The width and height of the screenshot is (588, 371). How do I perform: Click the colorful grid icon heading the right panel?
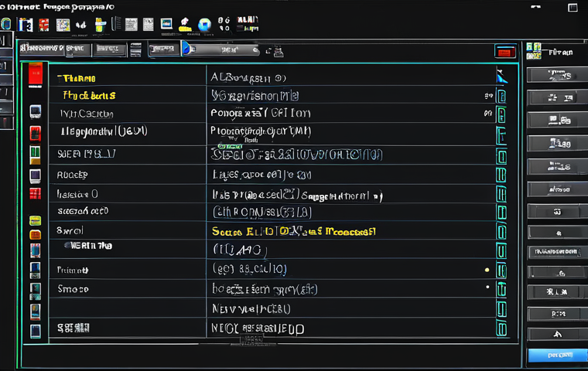[534, 51]
